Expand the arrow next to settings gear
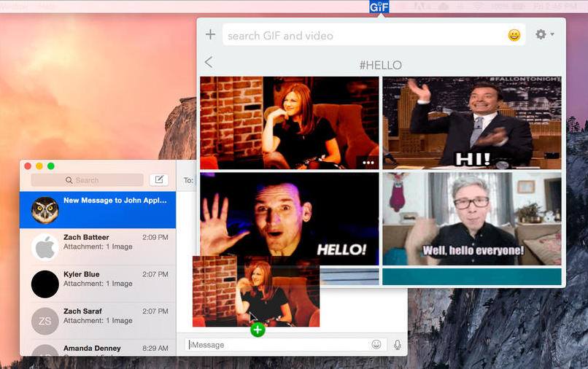 [552, 34]
